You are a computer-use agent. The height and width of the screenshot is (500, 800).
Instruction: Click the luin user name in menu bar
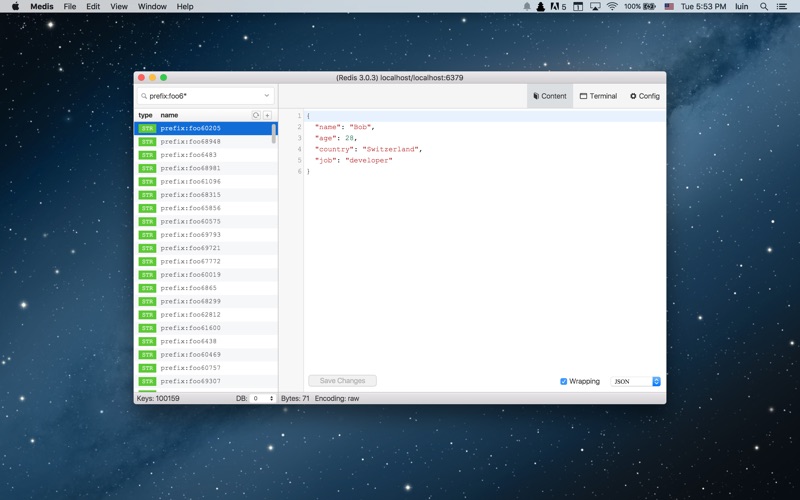[x=741, y=7]
